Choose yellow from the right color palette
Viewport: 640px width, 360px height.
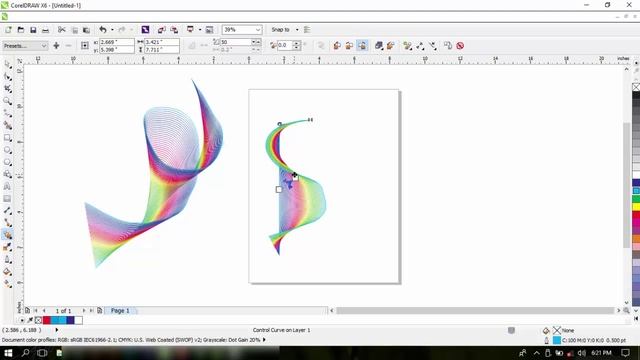tap(636, 207)
